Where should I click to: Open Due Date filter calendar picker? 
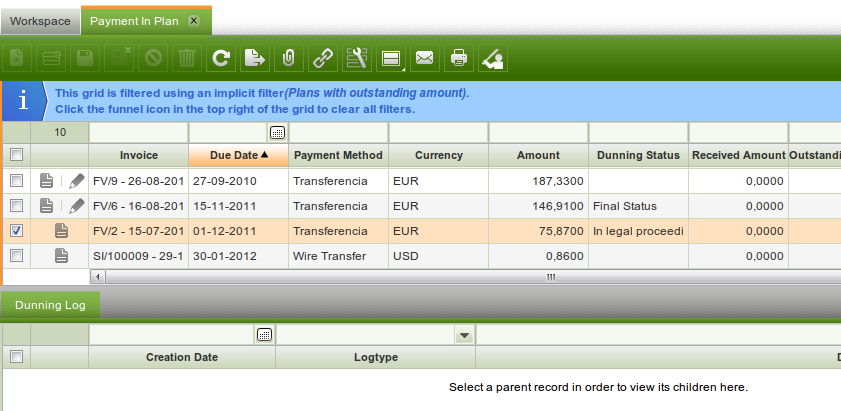(x=277, y=133)
